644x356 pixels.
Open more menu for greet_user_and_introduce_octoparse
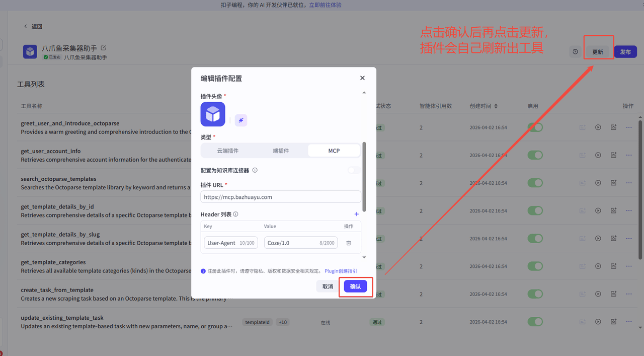point(629,127)
